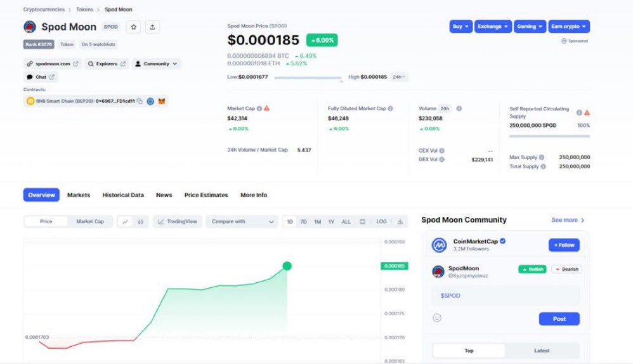Click the Post button

[559, 319]
